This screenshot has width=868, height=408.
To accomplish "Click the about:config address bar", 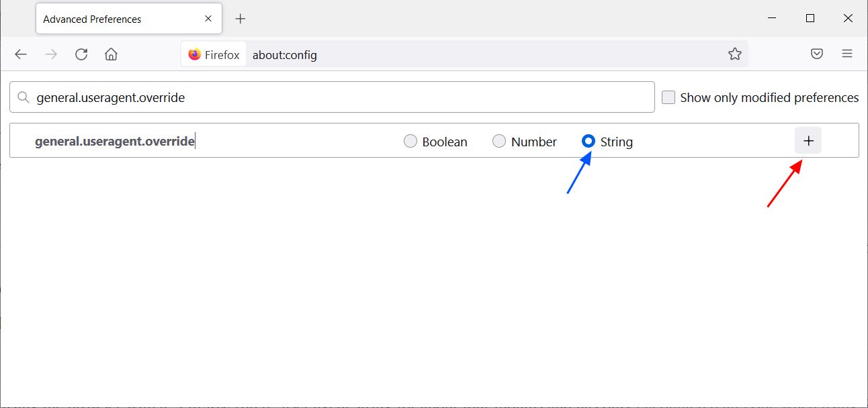I will 470,55.
